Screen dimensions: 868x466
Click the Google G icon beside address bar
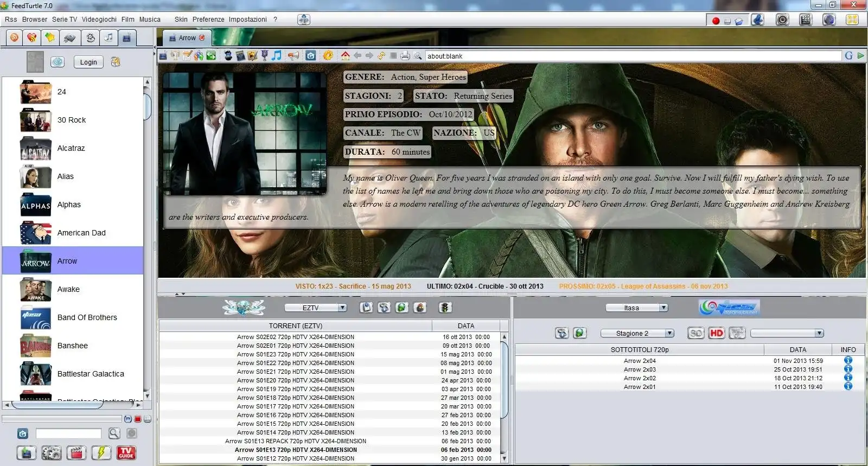point(849,56)
